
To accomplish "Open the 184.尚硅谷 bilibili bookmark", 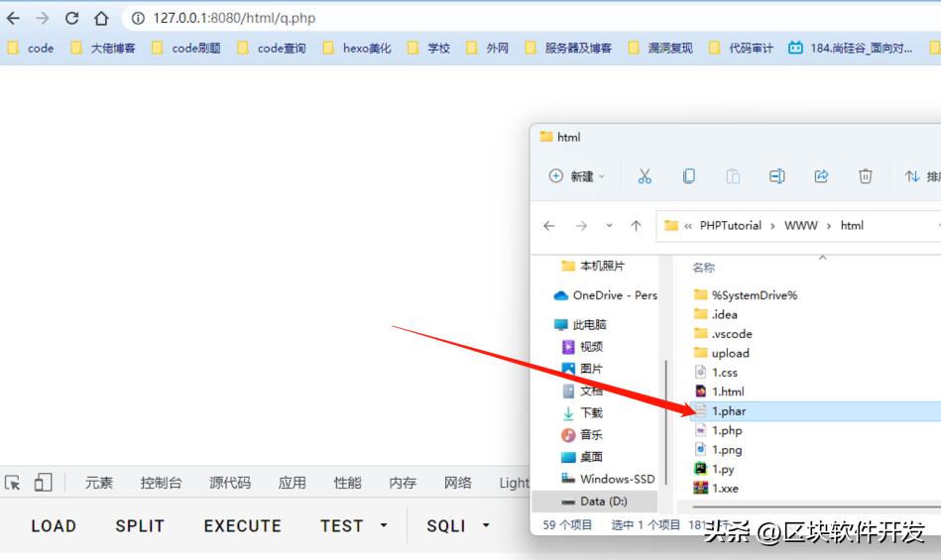I will tap(851, 48).
